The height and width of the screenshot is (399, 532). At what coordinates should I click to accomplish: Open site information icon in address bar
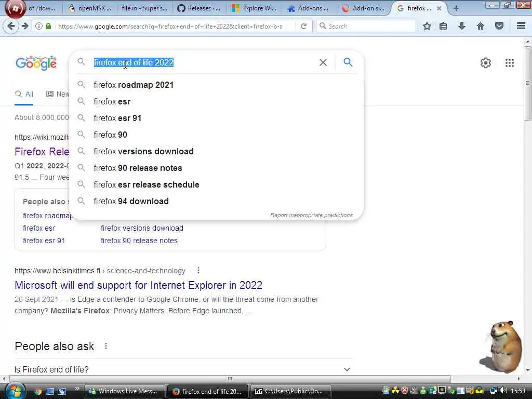point(39,26)
